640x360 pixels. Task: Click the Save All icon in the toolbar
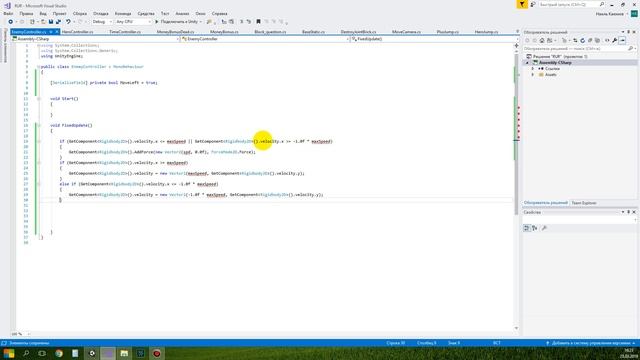pyautogui.click(x=58, y=22)
